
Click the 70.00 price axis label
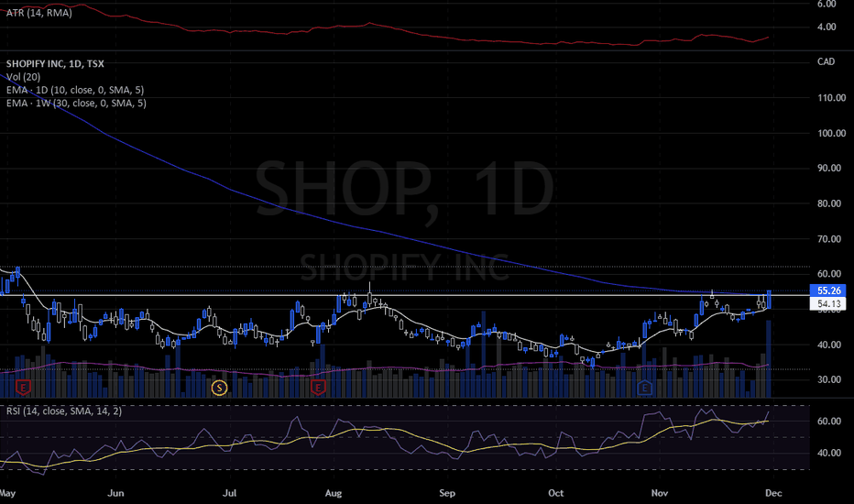[x=829, y=238]
